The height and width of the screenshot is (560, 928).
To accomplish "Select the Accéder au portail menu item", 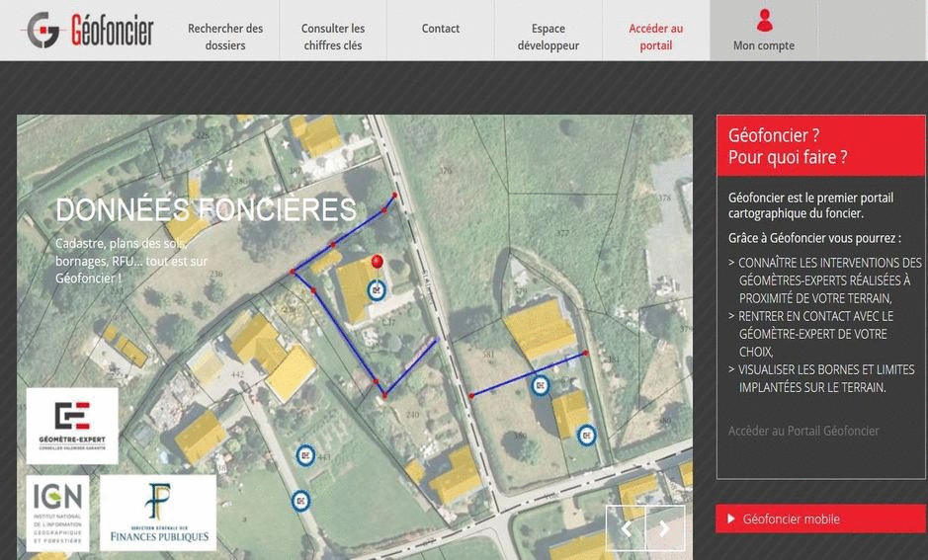I will pos(656,37).
